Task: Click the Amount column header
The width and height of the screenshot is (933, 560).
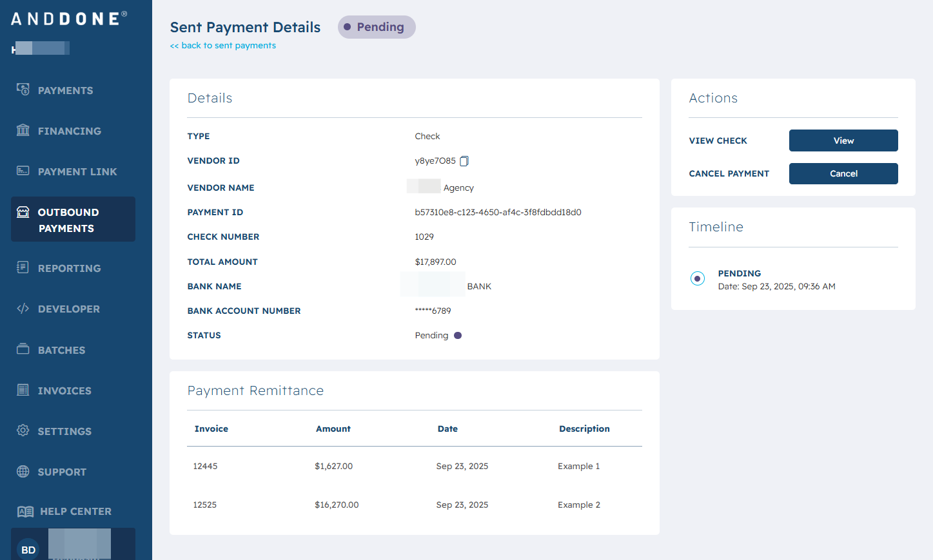Action: 333,429
